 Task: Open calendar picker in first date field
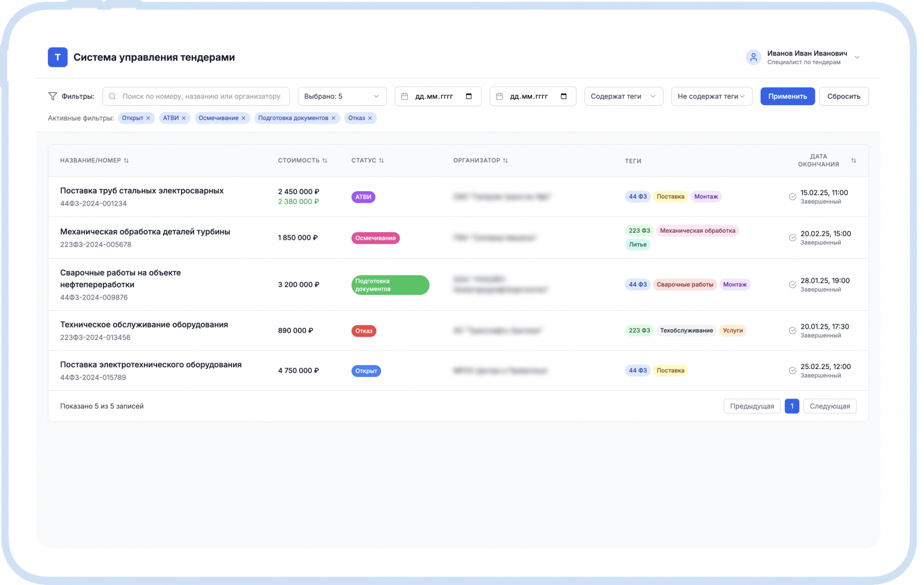tap(469, 96)
